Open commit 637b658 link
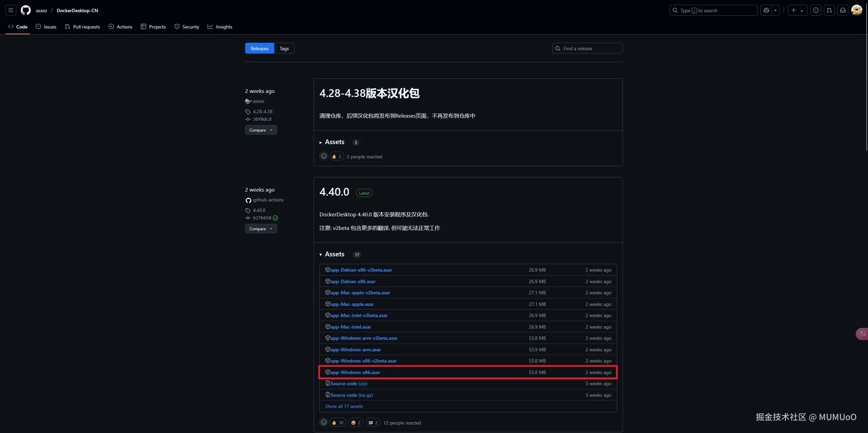868x433 pixels. 262,218
